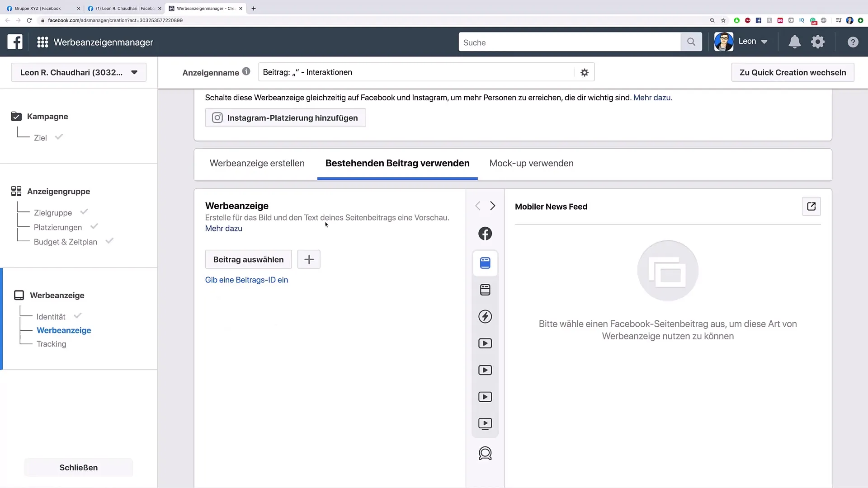
Task: Select the lightning bolt Instant Articles preview icon
Action: point(485,316)
